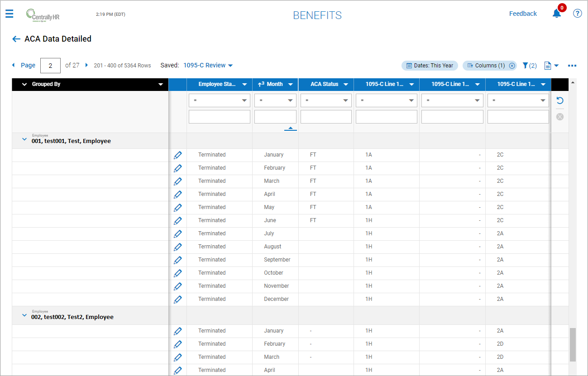
Task: Open the hamburger navigation menu
Action: click(x=10, y=14)
